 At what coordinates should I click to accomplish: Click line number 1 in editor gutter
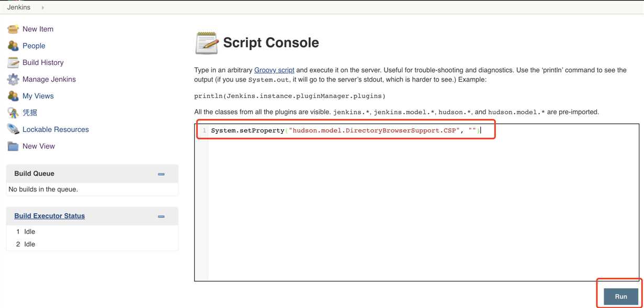[204, 130]
